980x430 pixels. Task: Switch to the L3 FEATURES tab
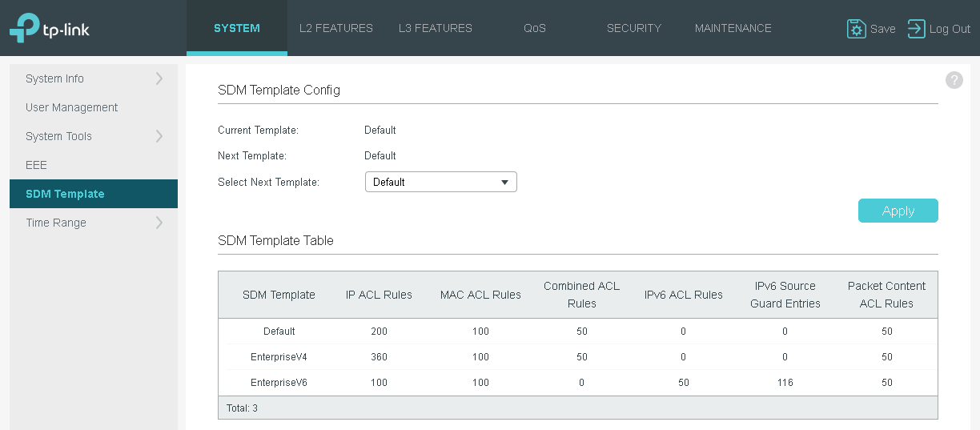tap(436, 28)
